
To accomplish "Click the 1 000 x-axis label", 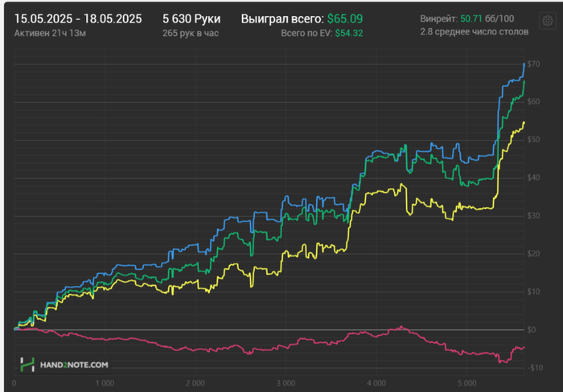I will click(x=105, y=383).
